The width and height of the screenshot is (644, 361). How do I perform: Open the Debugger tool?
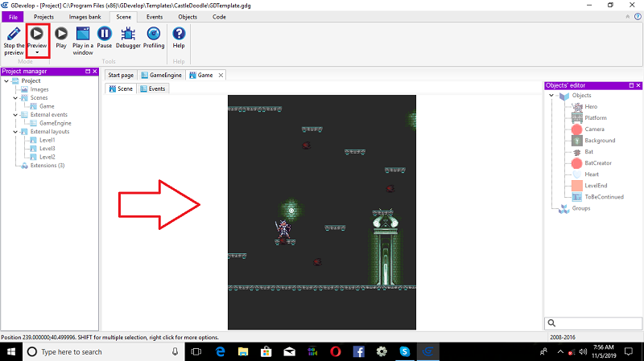click(128, 38)
